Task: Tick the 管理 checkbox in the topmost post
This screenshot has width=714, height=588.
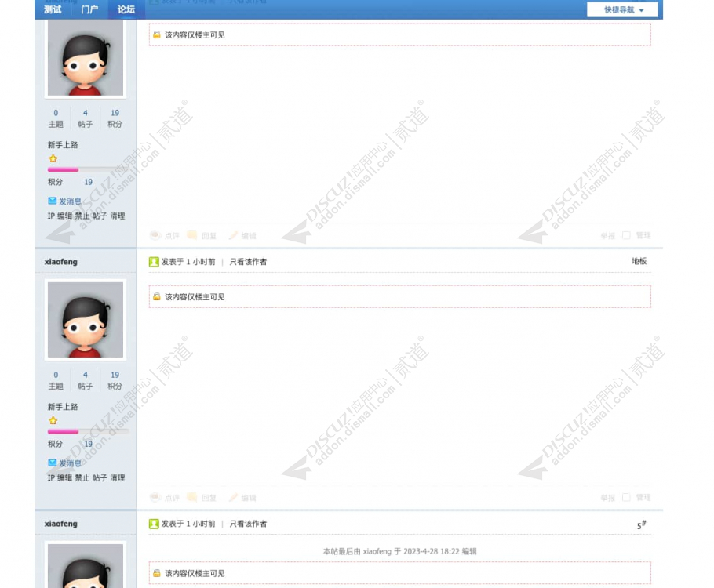Action: click(x=627, y=235)
